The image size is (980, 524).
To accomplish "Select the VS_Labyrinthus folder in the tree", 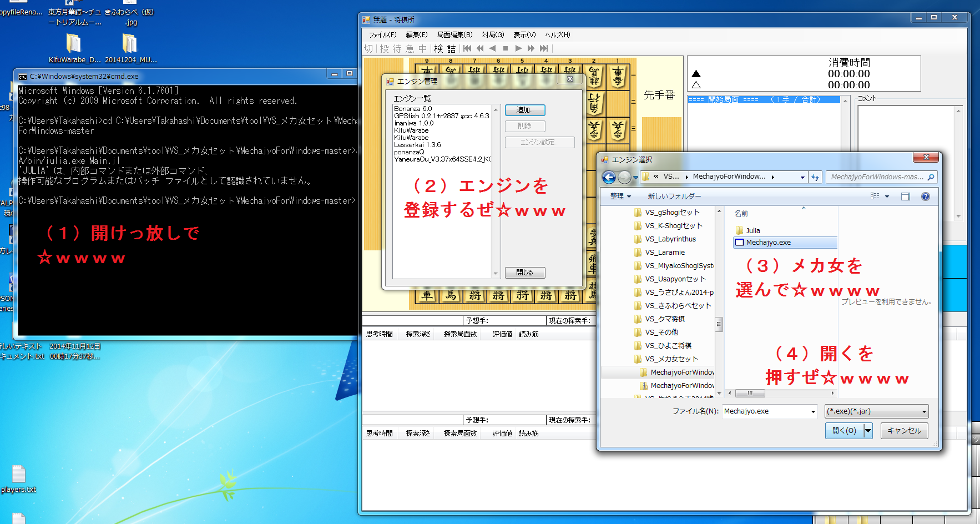I will coord(665,239).
